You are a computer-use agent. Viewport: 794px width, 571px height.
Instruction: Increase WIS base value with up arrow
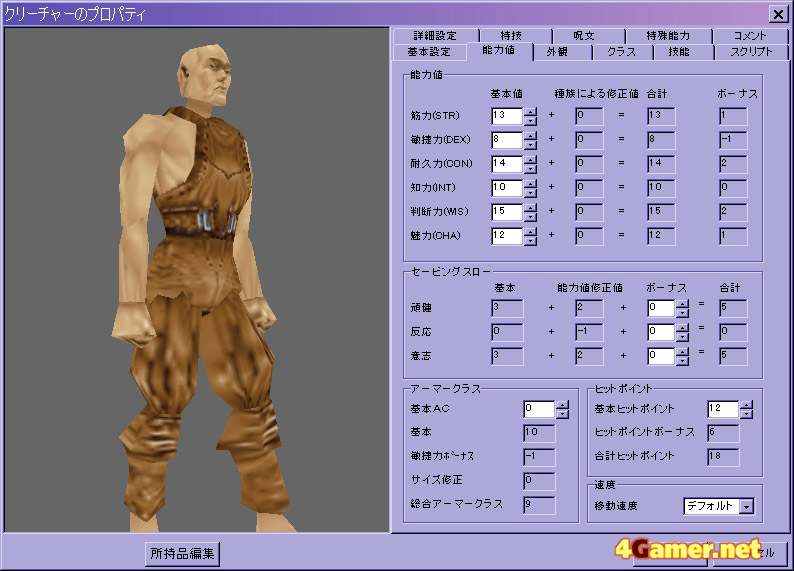[530, 208]
